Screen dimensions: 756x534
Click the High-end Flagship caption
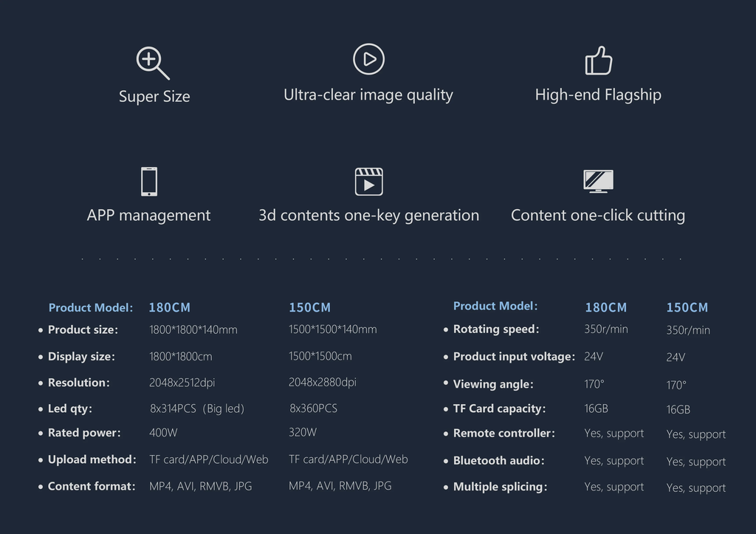click(598, 95)
